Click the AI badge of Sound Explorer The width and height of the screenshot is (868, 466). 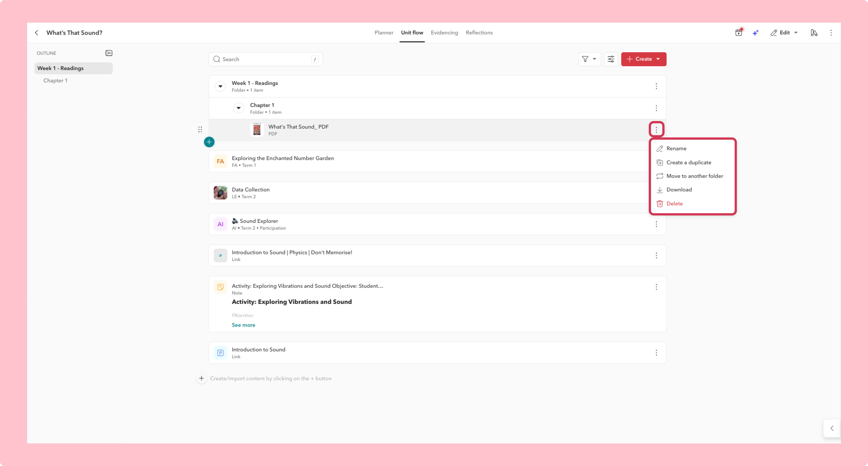[220, 224]
